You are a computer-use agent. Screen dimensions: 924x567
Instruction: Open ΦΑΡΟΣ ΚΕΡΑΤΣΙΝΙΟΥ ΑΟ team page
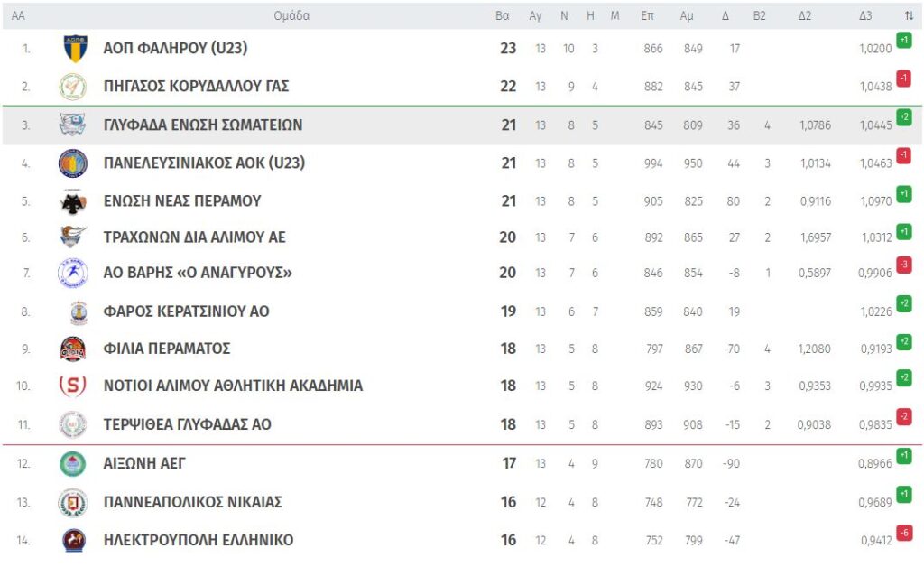pyautogui.click(x=186, y=311)
